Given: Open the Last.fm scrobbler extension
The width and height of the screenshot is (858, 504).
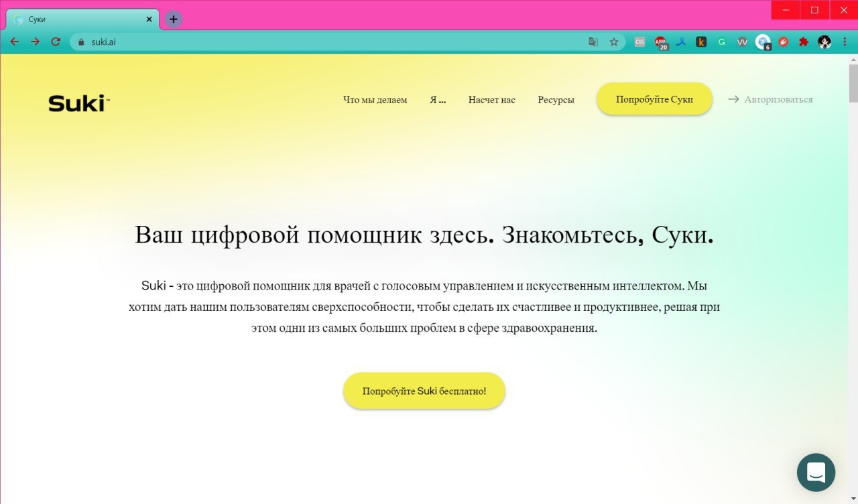Looking at the screenshot, I should coord(640,42).
